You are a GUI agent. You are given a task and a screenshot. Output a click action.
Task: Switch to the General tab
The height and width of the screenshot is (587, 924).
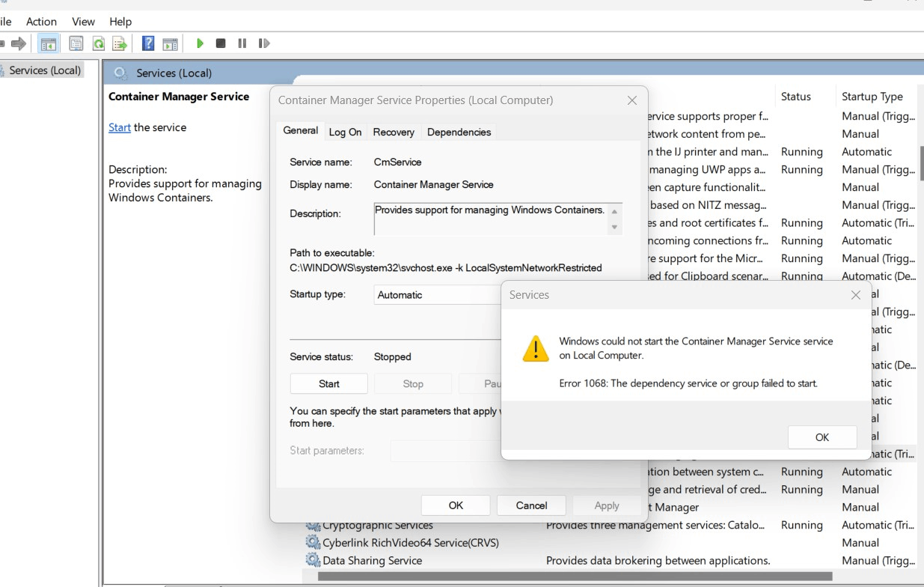(301, 131)
